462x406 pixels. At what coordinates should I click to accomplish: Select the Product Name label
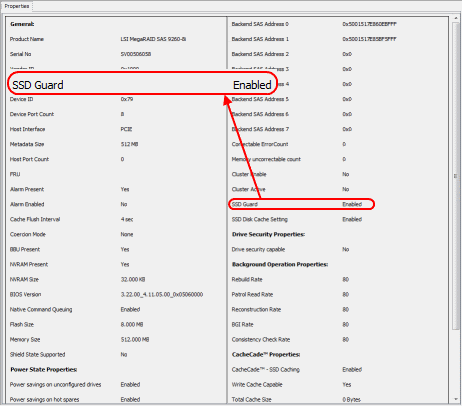click(x=27, y=39)
